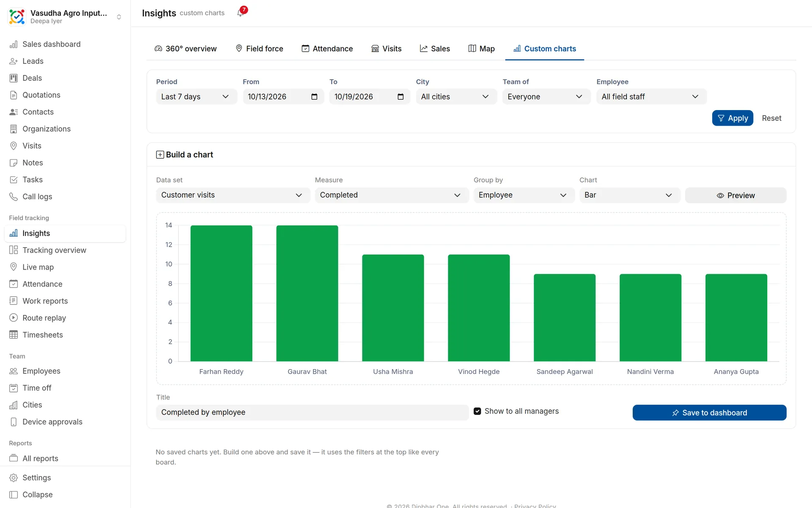Click the Quotations sidebar icon
This screenshot has height=508, width=812.
click(14, 95)
